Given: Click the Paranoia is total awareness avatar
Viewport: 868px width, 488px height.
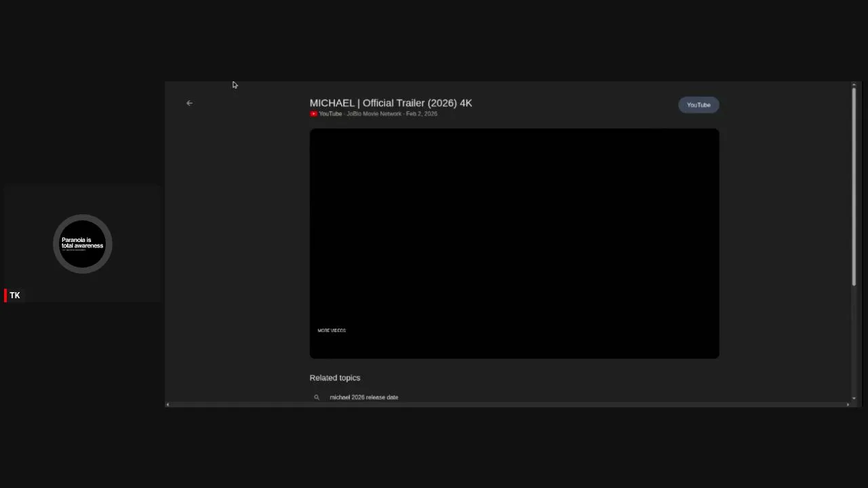Looking at the screenshot, I should click(x=83, y=244).
